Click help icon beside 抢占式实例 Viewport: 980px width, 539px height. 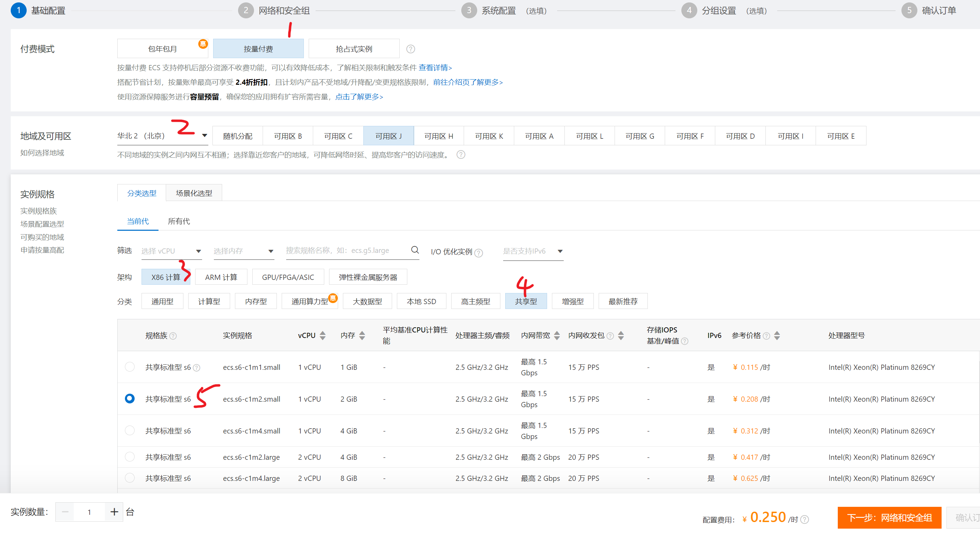tap(410, 49)
